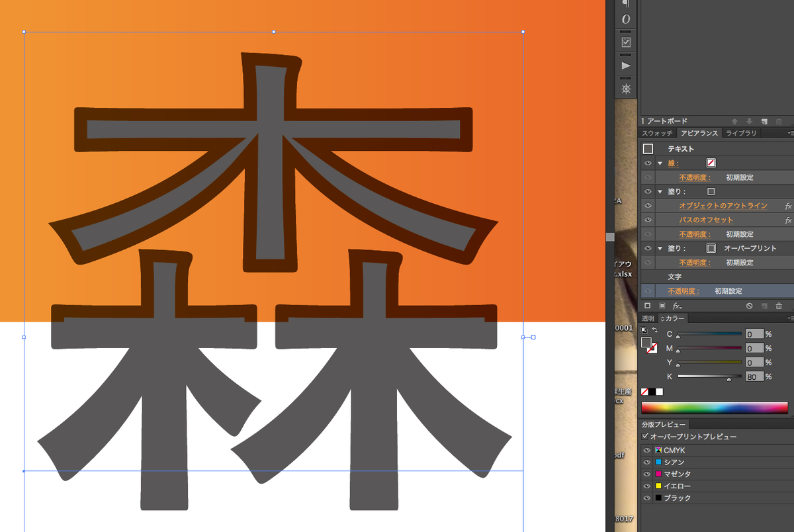Collapse the 塗り row marked オーバープリント

click(660, 249)
